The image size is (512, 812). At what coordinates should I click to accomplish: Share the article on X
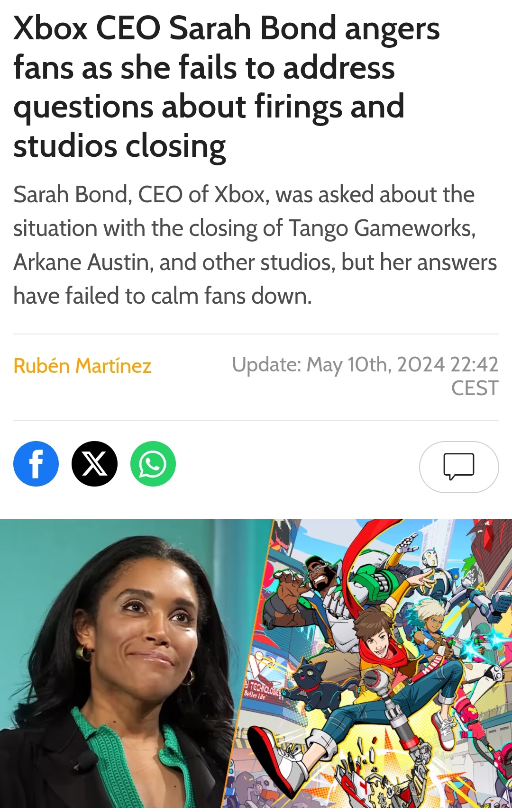coord(94,464)
